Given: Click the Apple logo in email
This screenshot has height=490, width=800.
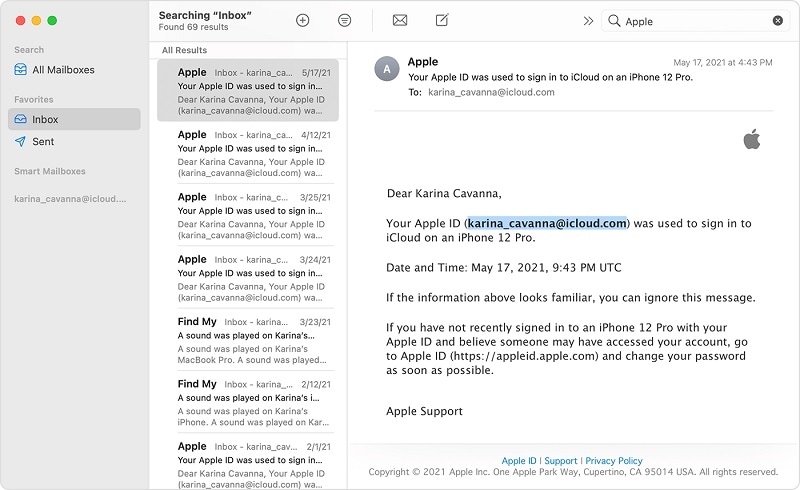Looking at the screenshot, I should (752, 139).
